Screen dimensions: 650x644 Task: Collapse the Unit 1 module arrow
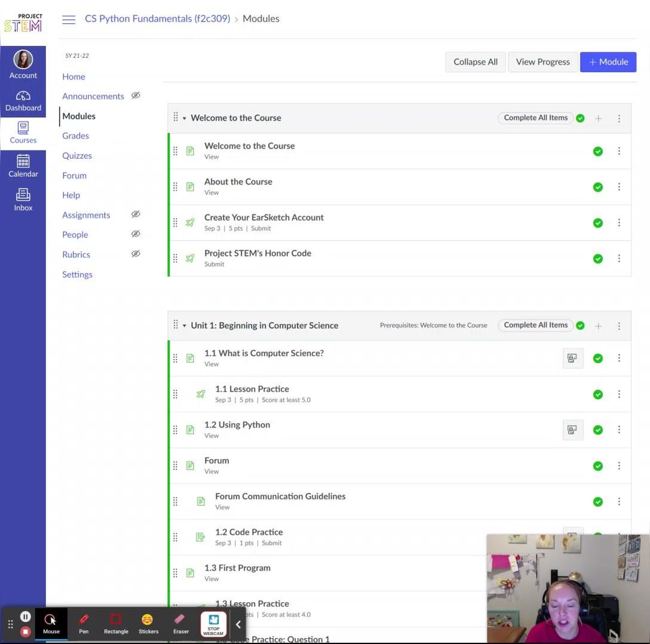click(x=185, y=326)
